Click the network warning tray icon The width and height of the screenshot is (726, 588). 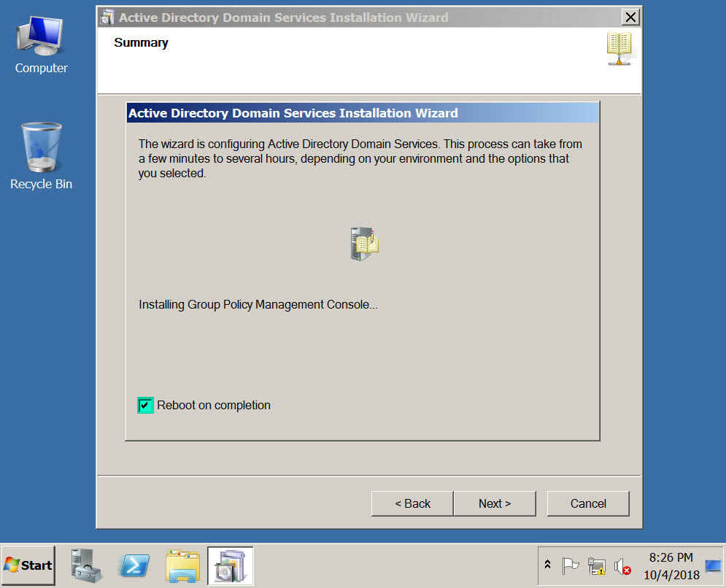click(596, 566)
